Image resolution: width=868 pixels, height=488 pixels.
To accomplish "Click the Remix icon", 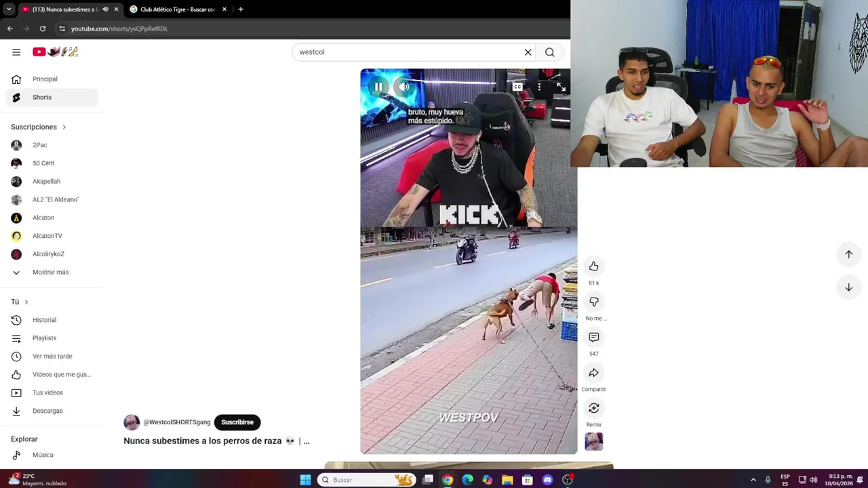I will coord(593,408).
